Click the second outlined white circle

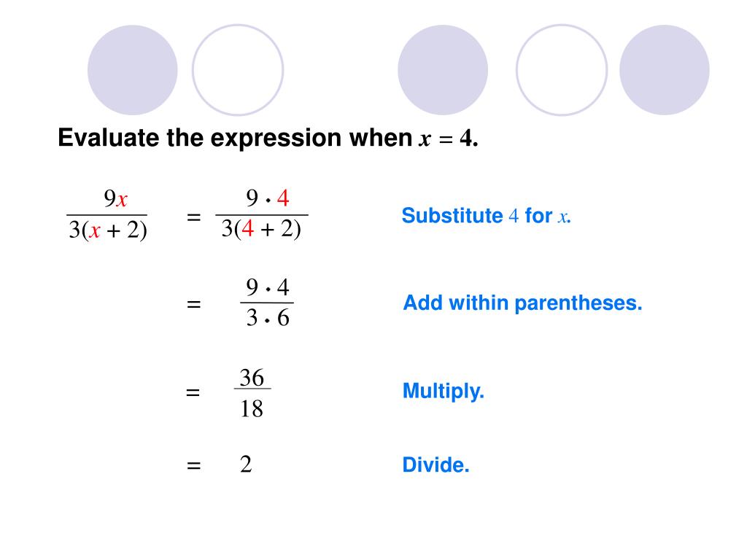tap(562, 70)
